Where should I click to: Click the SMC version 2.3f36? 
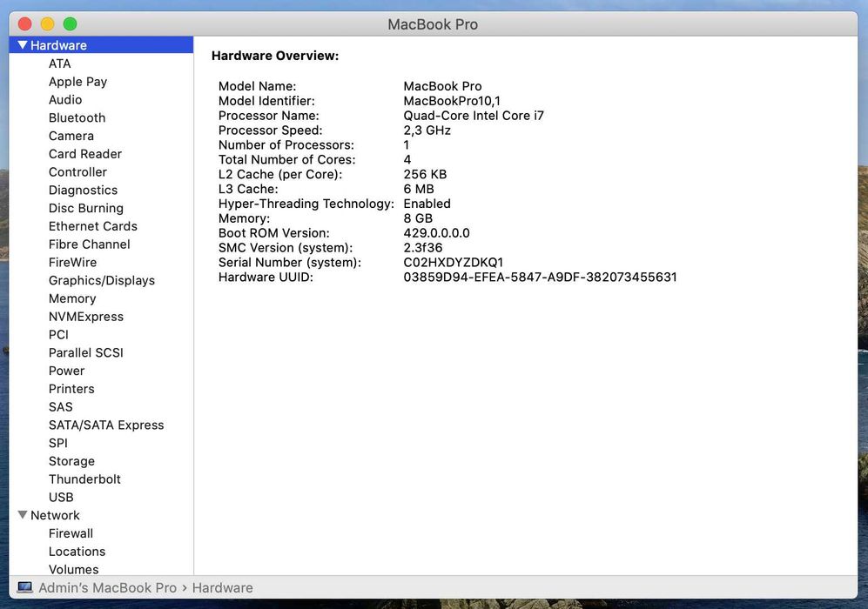click(x=423, y=247)
